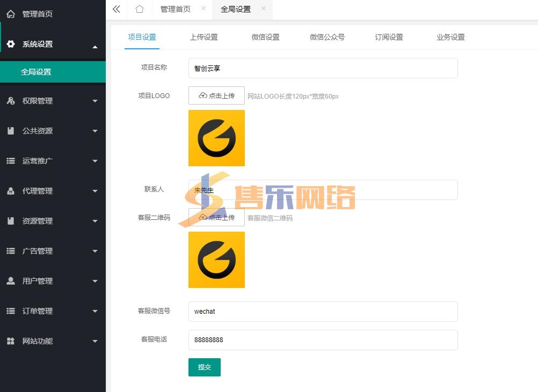The image size is (538, 392).
Task: Click the 用户管理 person icon
Action: coord(11,281)
